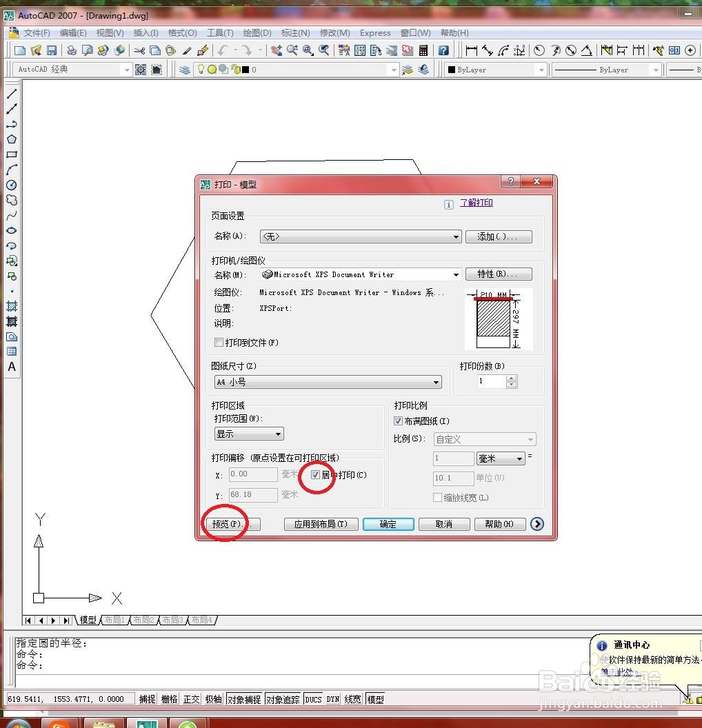
Task: Select the Polygon draw tool
Action: pos(12,139)
